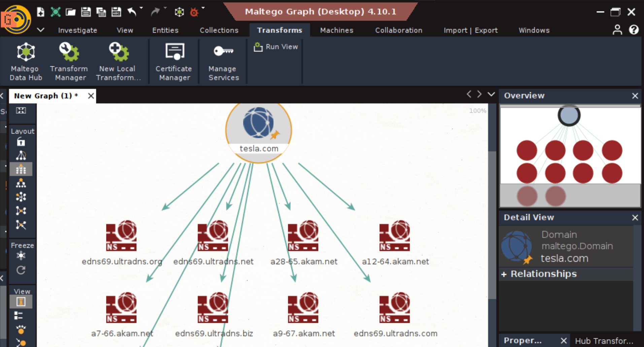Image resolution: width=644 pixels, height=347 pixels.
Task: Open the Transform Manager
Action: pos(69,62)
